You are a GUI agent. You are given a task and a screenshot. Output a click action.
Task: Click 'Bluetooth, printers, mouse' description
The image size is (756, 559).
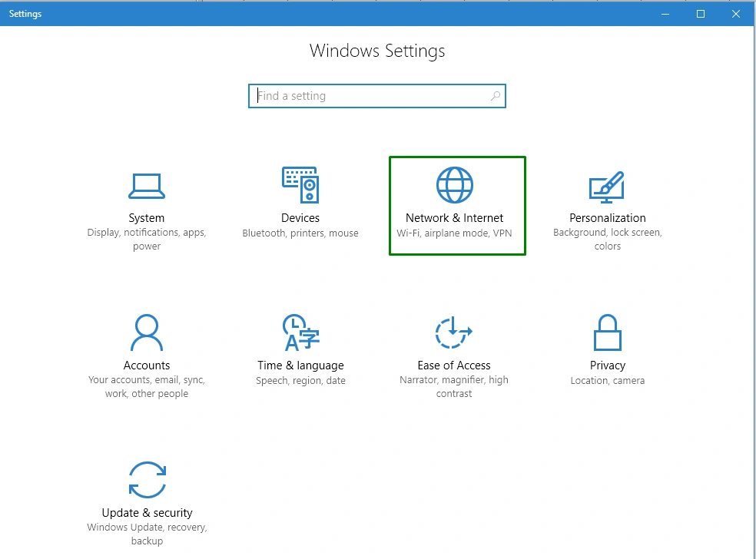click(300, 233)
